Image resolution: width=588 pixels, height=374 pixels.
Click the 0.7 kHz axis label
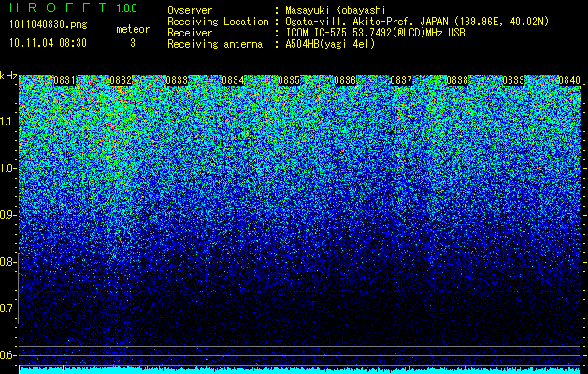(x=7, y=309)
